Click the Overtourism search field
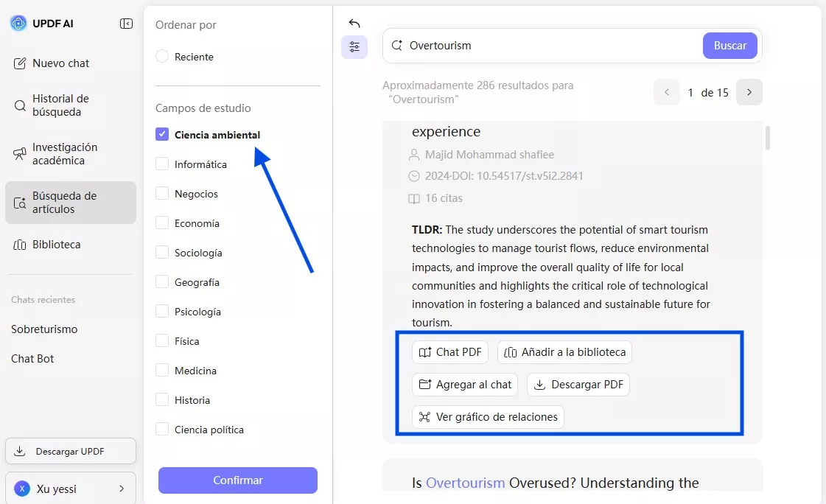 [x=545, y=46]
